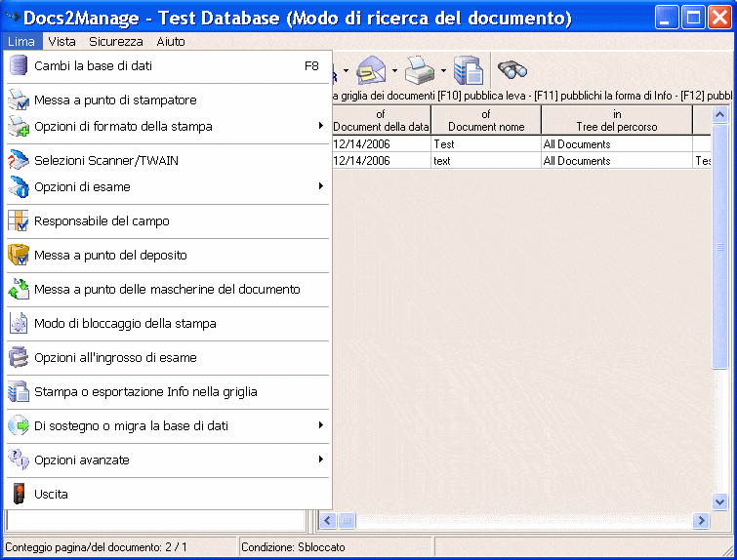The image size is (737, 560).
Task: Click the horizontal scrollbar thumb
Action: (x=347, y=521)
